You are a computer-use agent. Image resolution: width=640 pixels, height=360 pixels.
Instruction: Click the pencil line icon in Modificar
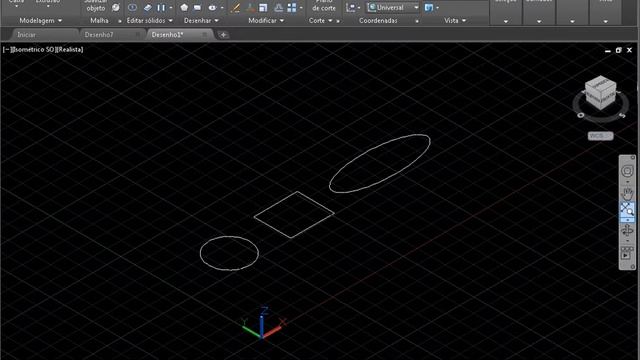click(235, 7)
